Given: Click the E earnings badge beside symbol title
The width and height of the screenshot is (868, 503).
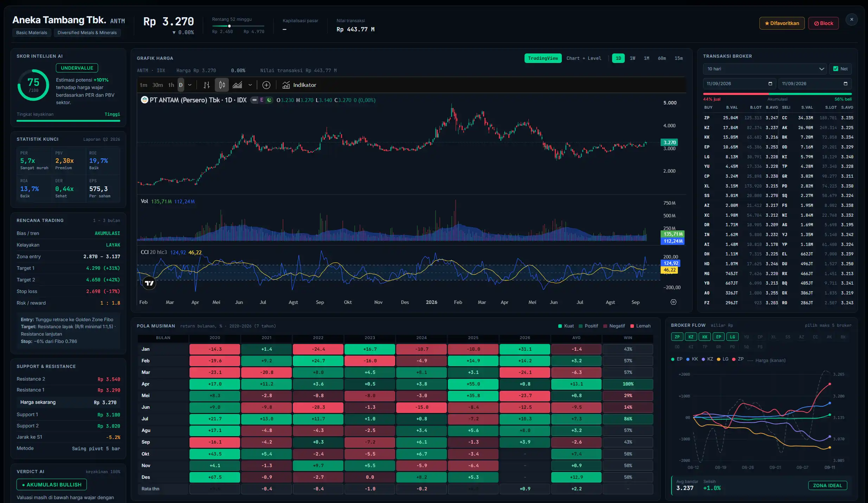Looking at the screenshot, I should pos(262,100).
